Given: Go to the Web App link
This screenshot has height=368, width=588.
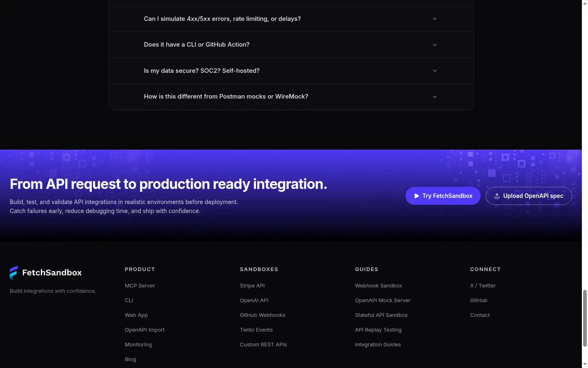Looking at the screenshot, I should click(136, 315).
